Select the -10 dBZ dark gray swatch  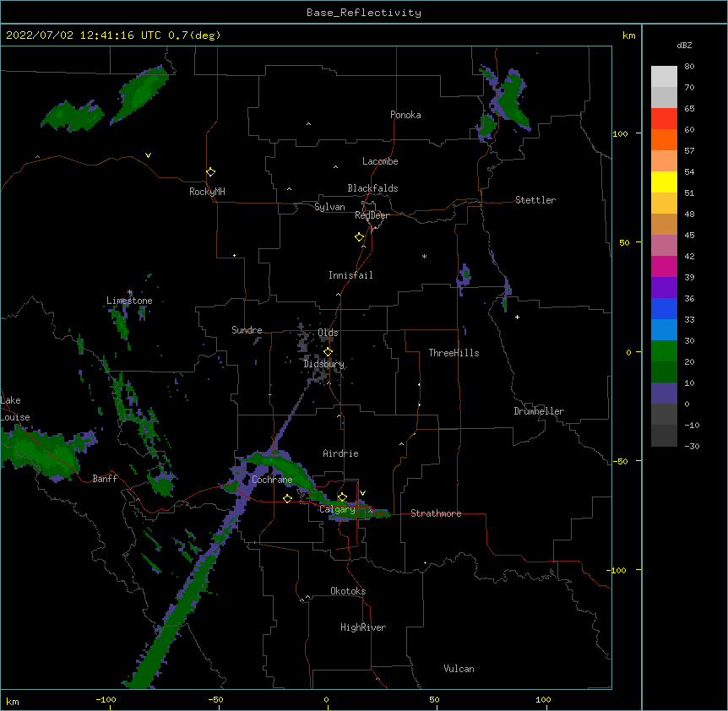[x=664, y=436]
